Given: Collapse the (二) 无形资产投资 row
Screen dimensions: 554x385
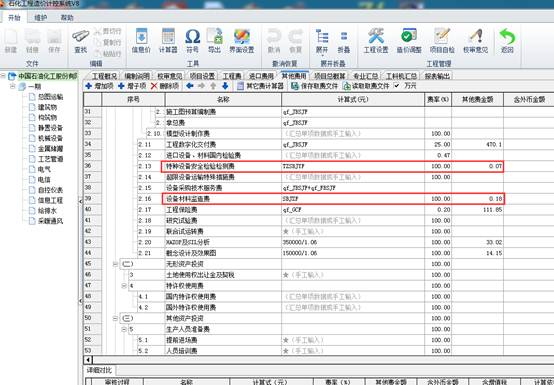Looking at the screenshot, I should coord(115,264).
